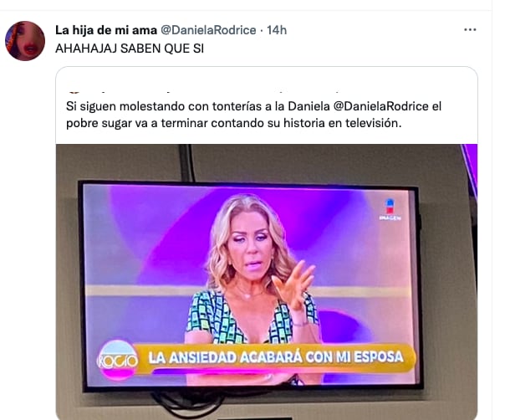
Task: Open the @DanielaRodrice handle beside the name
Action: click(208, 30)
